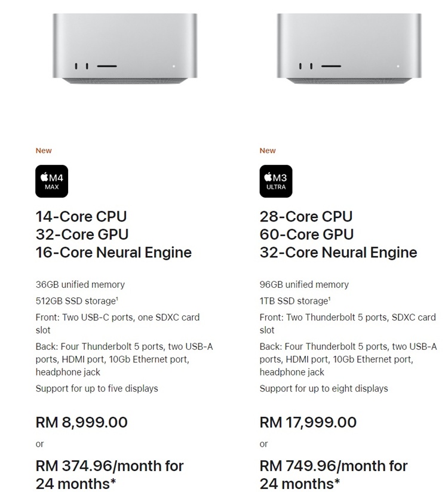Click the M4 Max chip icon
The height and width of the screenshot is (492, 448).
click(x=51, y=182)
